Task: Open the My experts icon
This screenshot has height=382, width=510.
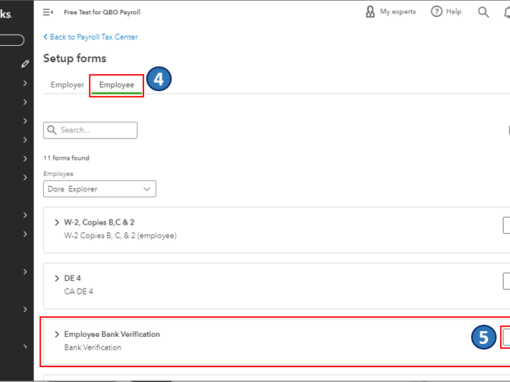Action: (x=370, y=12)
